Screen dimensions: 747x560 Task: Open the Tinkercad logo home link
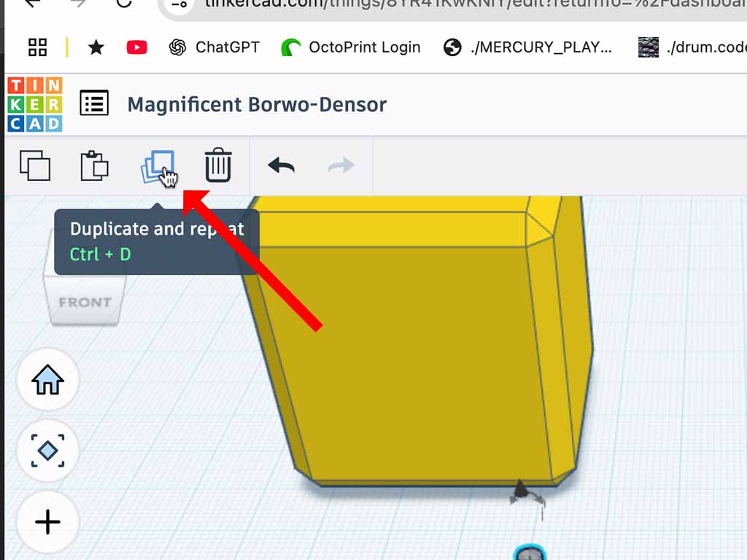[x=35, y=104]
